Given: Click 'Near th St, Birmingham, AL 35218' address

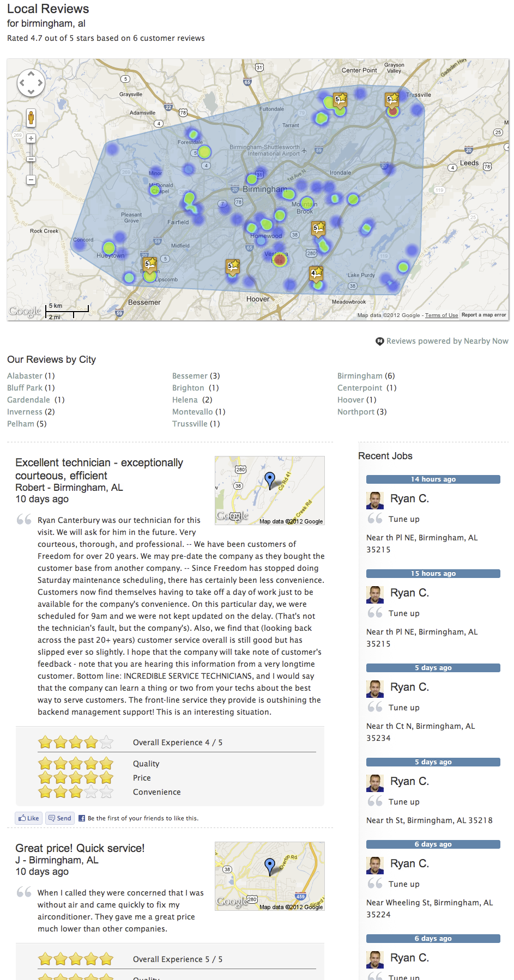Looking at the screenshot, I should point(430,820).
